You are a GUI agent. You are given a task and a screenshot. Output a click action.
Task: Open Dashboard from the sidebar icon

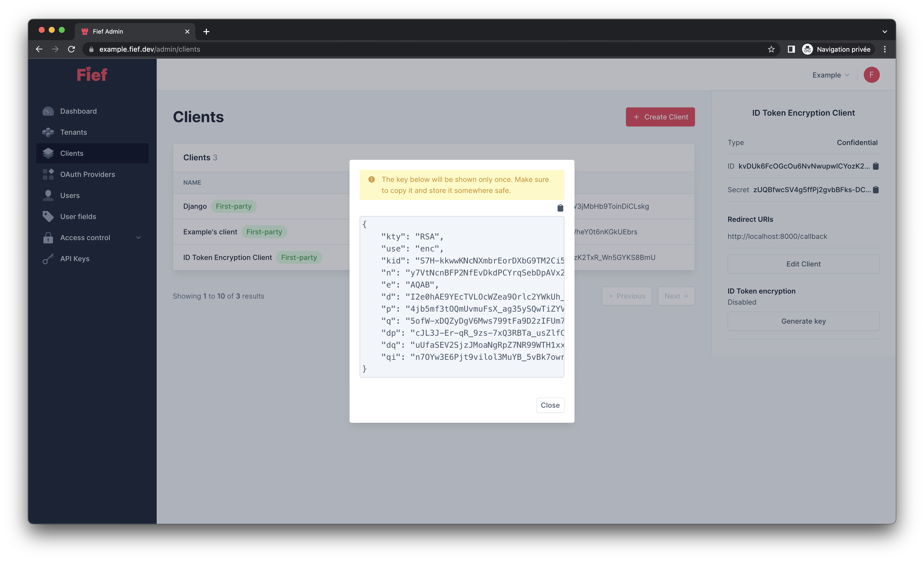point(48,111)
